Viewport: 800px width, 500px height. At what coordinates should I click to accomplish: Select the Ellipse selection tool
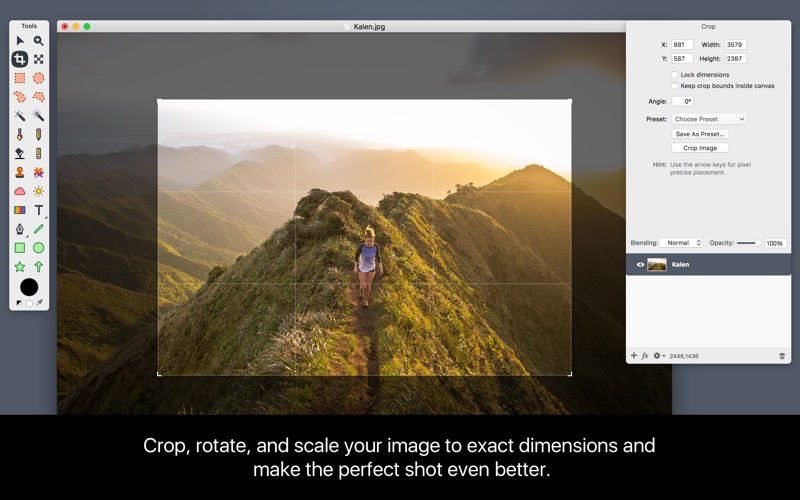(38, 78)
